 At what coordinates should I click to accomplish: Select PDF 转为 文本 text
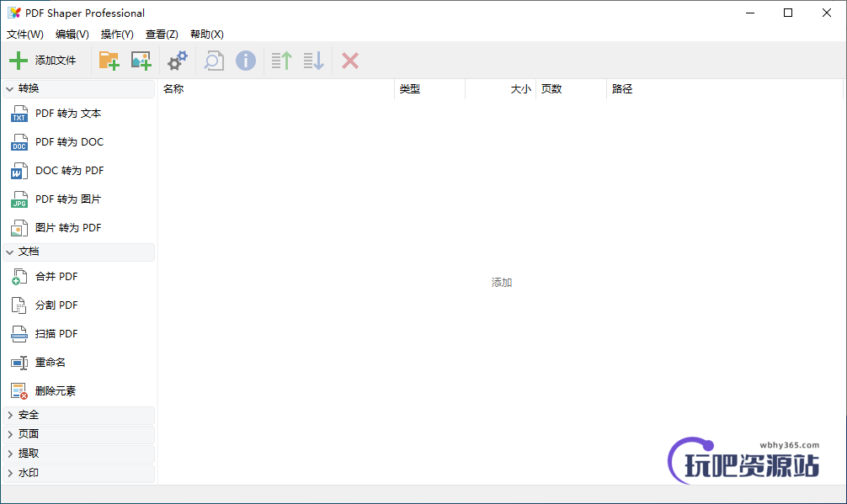pyautogui.click(x=68, y=114)
